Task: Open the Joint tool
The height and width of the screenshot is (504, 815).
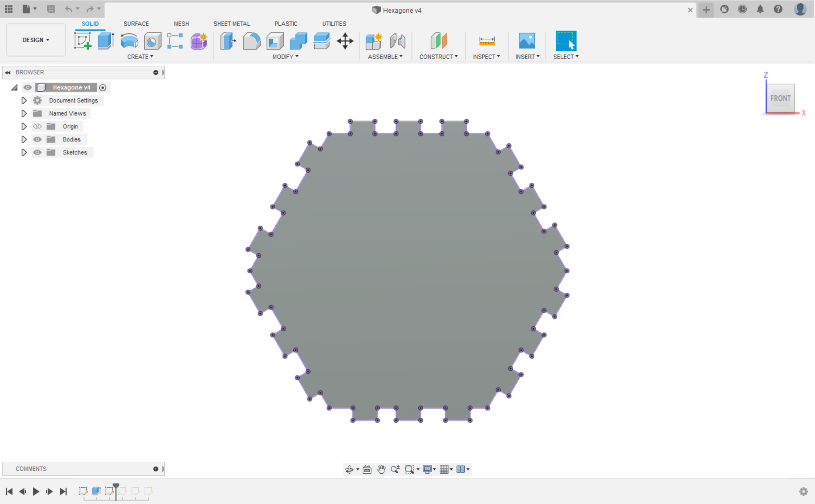Action: (x=398, y=41)
